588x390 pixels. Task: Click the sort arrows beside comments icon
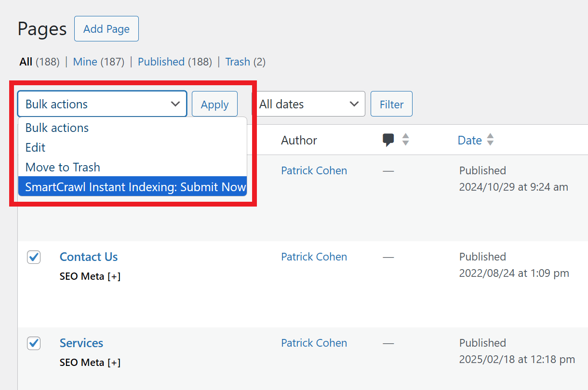pos(406,140)
